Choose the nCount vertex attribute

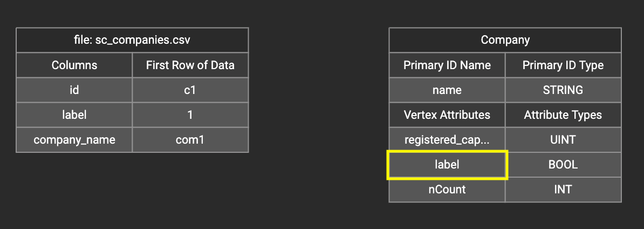coord(447,190)
